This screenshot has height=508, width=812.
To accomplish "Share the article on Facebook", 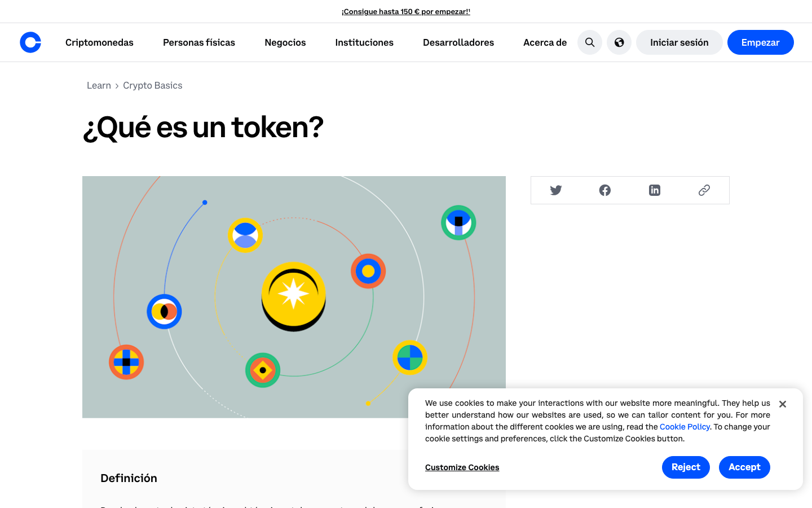I will (x=604, y=190).
